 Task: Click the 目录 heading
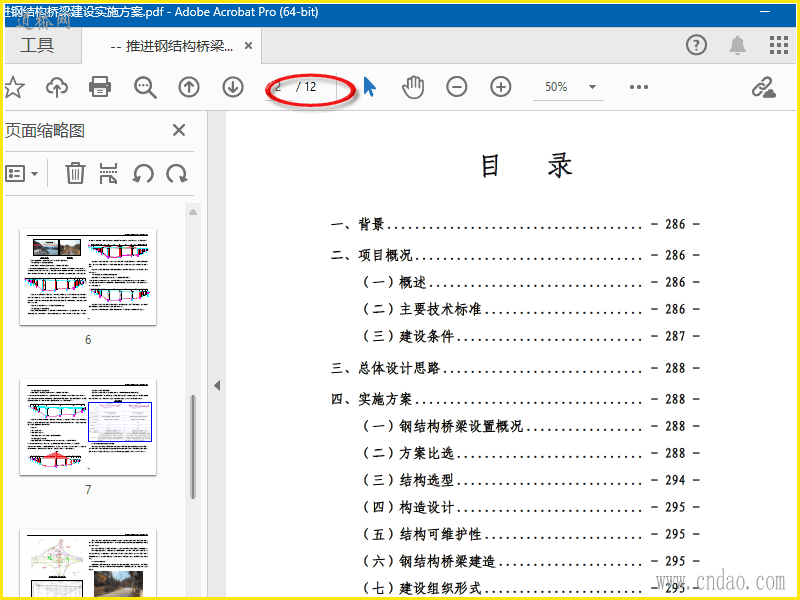click(x=527, y=166)
